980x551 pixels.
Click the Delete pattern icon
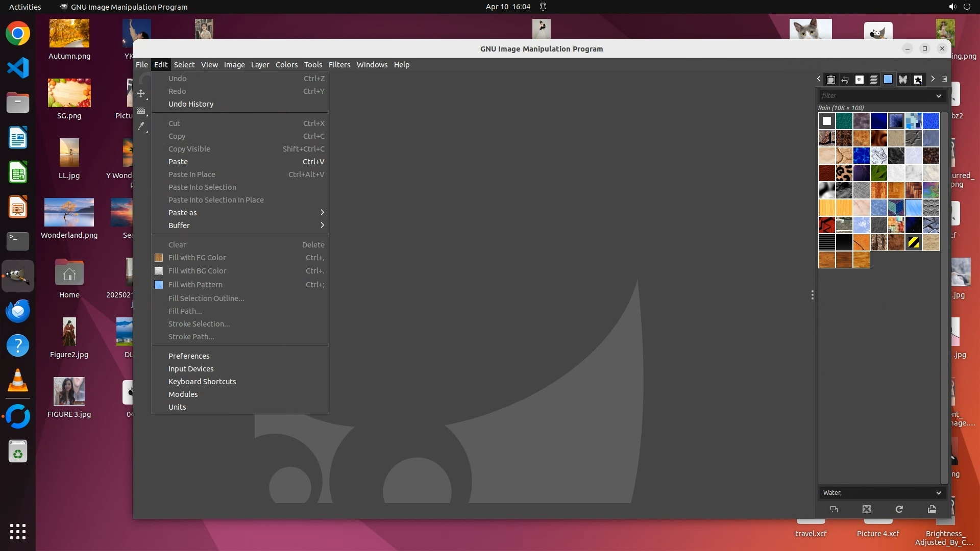[867, 509]
